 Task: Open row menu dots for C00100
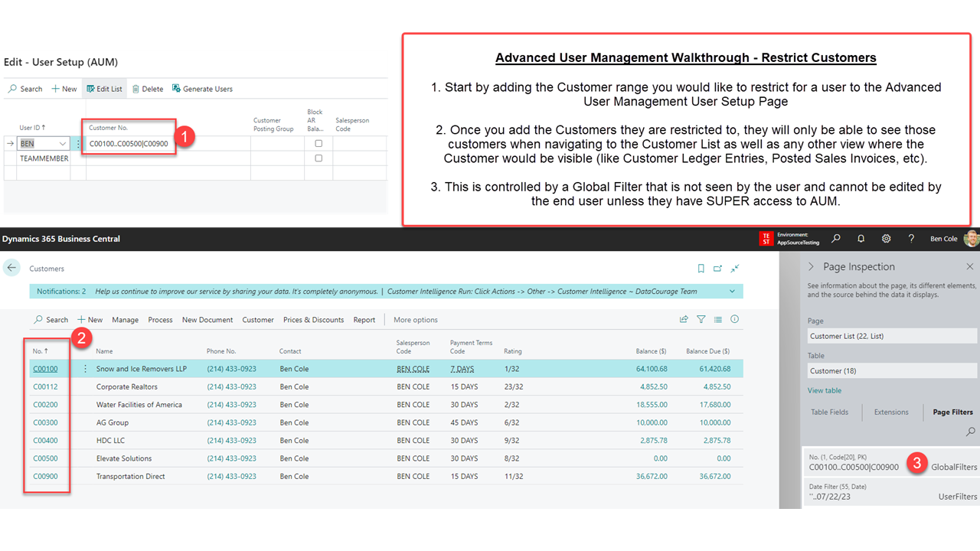coord(85,369)
